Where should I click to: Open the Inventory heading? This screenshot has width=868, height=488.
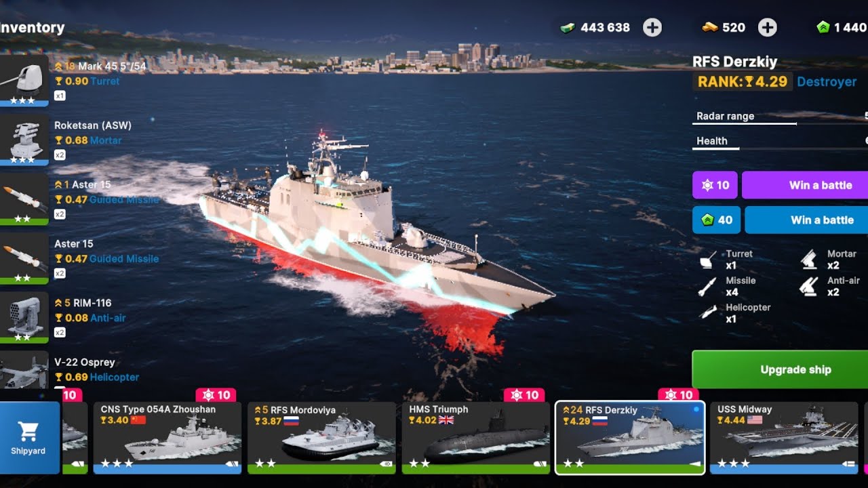coord(32,28)
